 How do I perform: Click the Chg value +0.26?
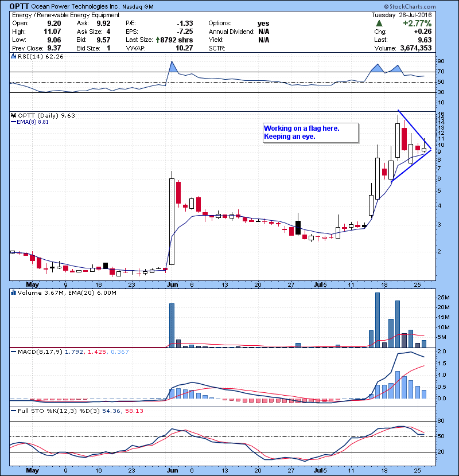422,32
